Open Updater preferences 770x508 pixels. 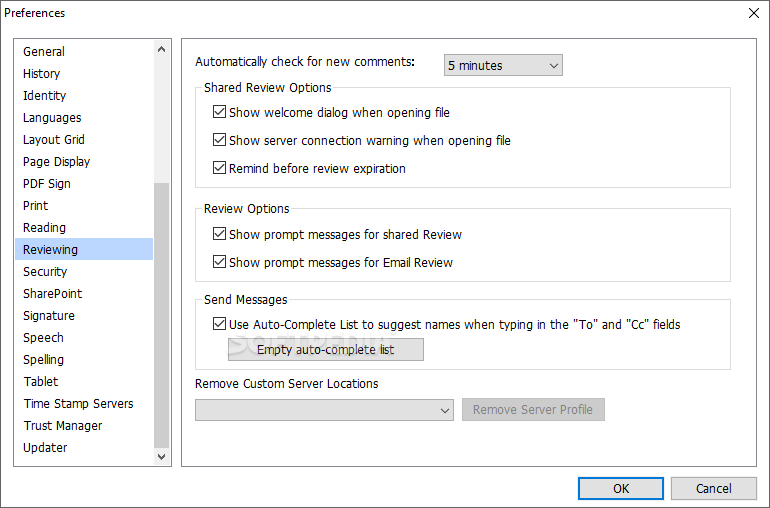click(83, 448)
